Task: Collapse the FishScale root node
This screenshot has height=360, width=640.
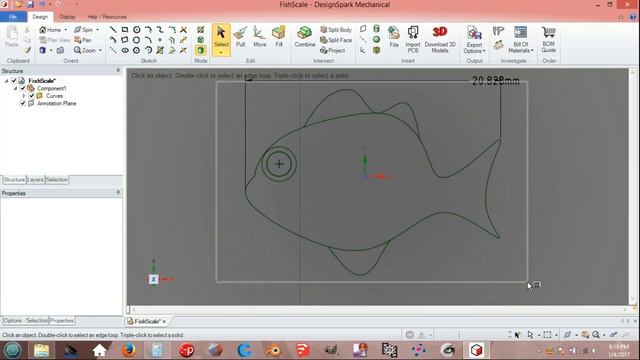Action: [6, 81]
